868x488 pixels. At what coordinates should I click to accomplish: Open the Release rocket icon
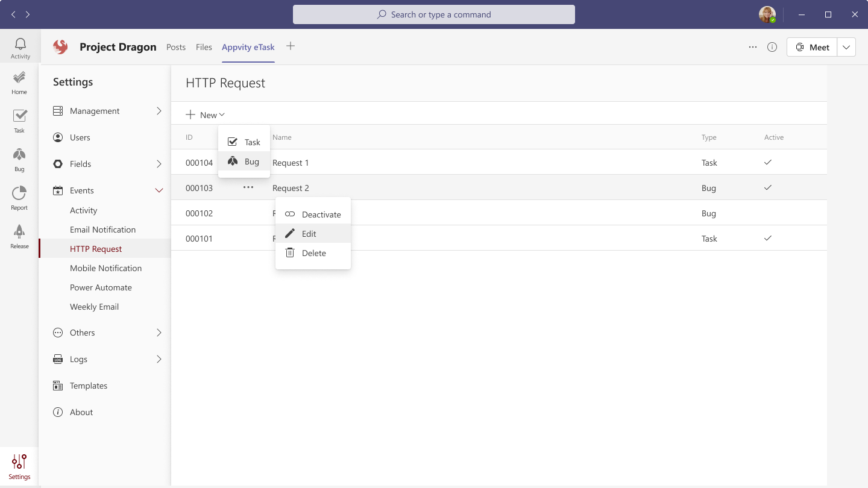click(x=19, y=236)
